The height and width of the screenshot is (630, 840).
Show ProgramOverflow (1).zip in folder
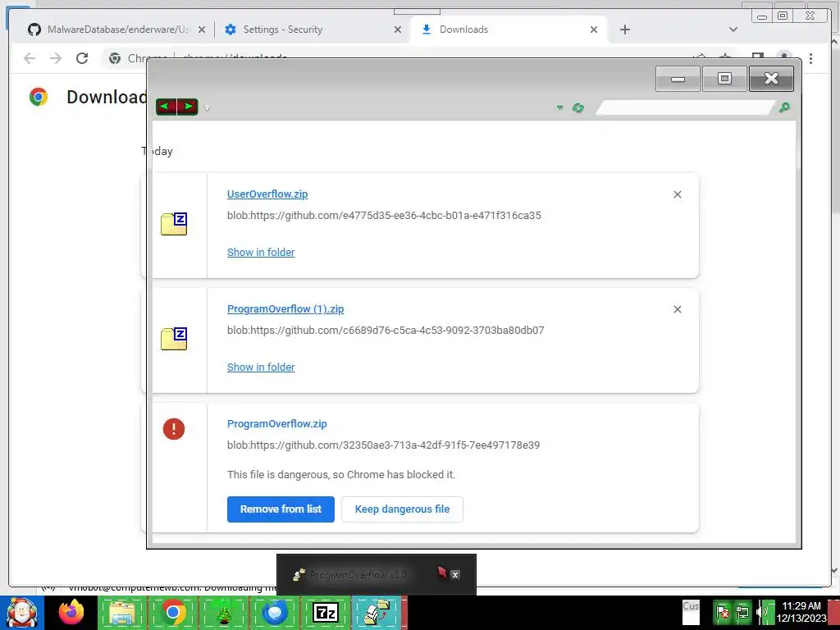261,367
